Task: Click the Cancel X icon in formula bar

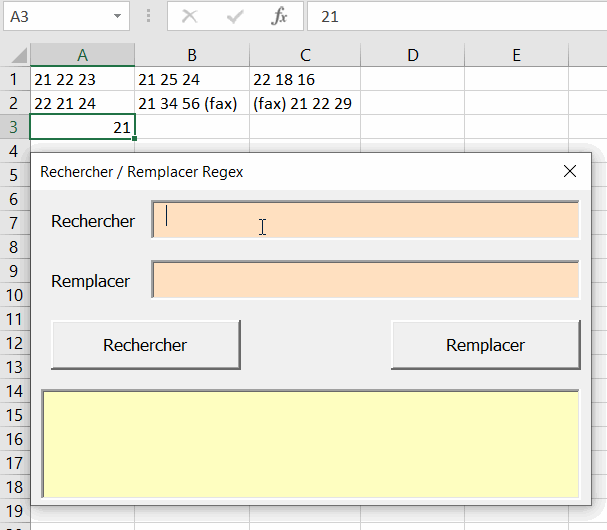Action: (x=190, y=17)
